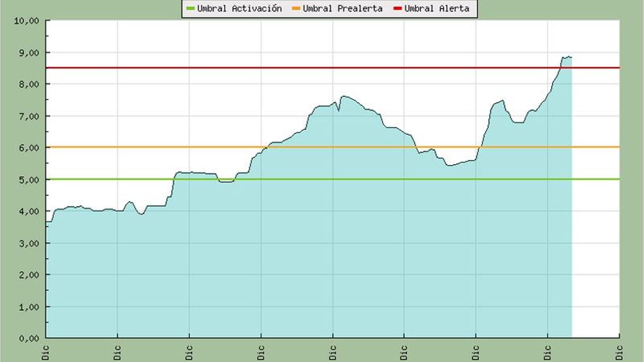Click the 3,00 y-axis label

(x=29, y=243)
